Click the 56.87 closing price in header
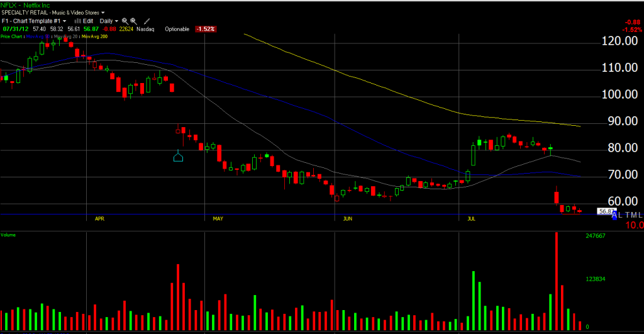644x334 pixels. coord(91,29)
